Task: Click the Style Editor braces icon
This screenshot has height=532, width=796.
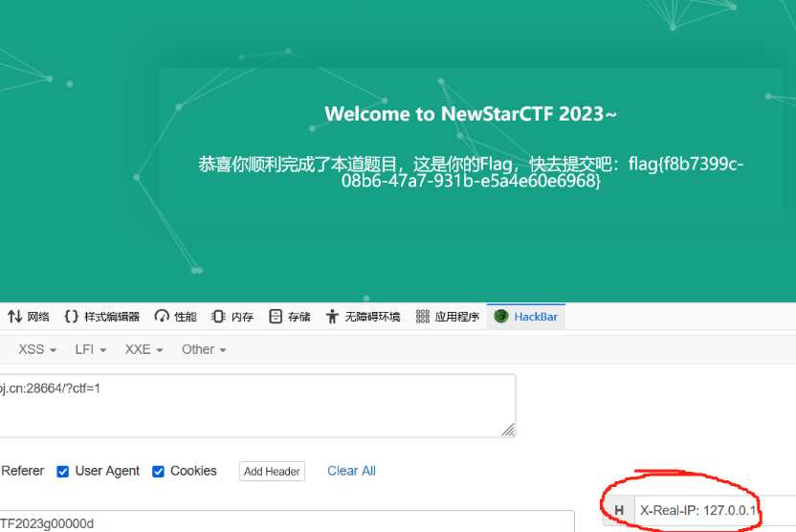Action: tap(72, 317)
